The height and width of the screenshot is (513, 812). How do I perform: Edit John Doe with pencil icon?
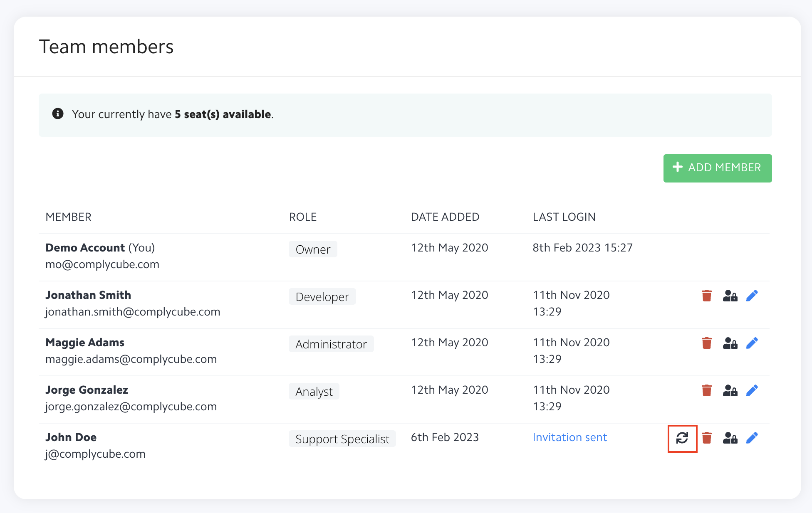coord(752,438)
